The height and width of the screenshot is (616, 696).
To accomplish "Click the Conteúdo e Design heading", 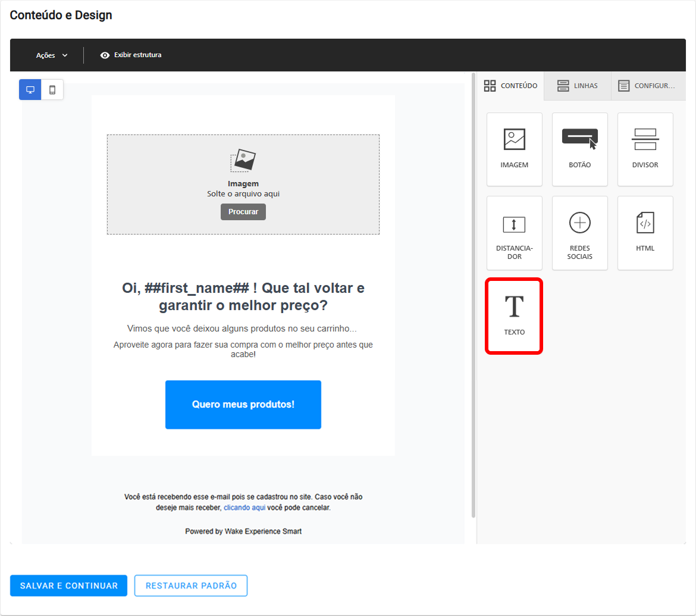I will (61, 15).
